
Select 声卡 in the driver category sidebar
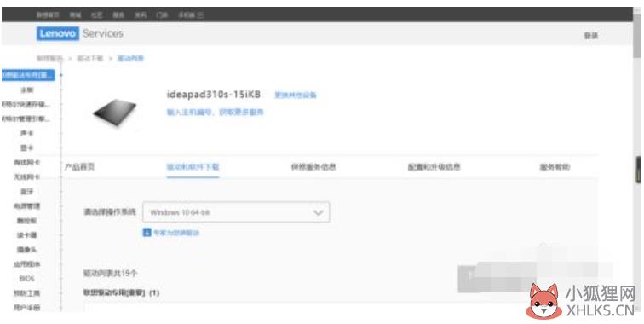(27, 133)
